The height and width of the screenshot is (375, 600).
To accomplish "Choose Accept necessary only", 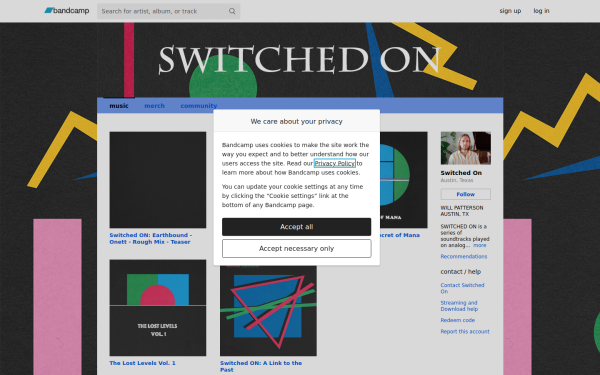I will point(297,248).
